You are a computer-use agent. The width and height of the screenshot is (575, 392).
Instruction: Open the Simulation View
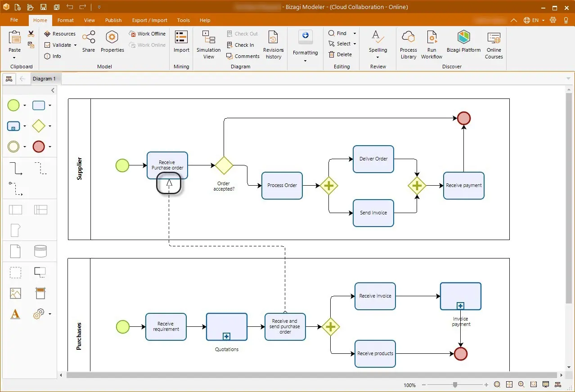click(209, 45)
